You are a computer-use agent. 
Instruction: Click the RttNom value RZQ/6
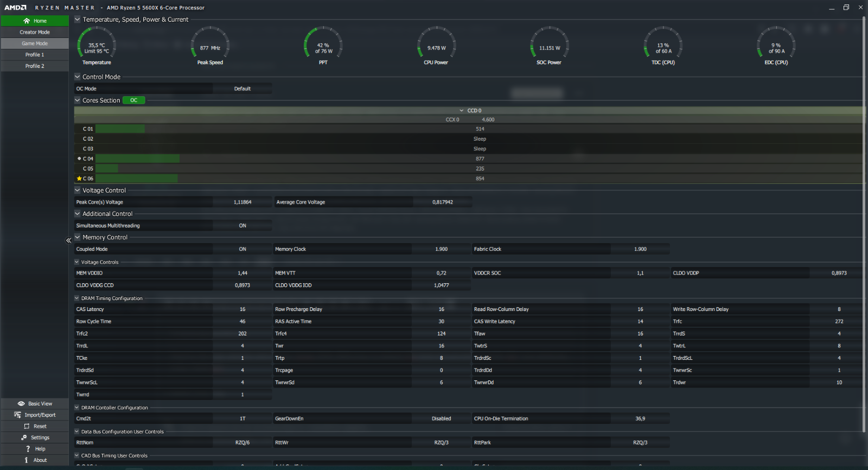pyautogui.click(x=242, y=442)
